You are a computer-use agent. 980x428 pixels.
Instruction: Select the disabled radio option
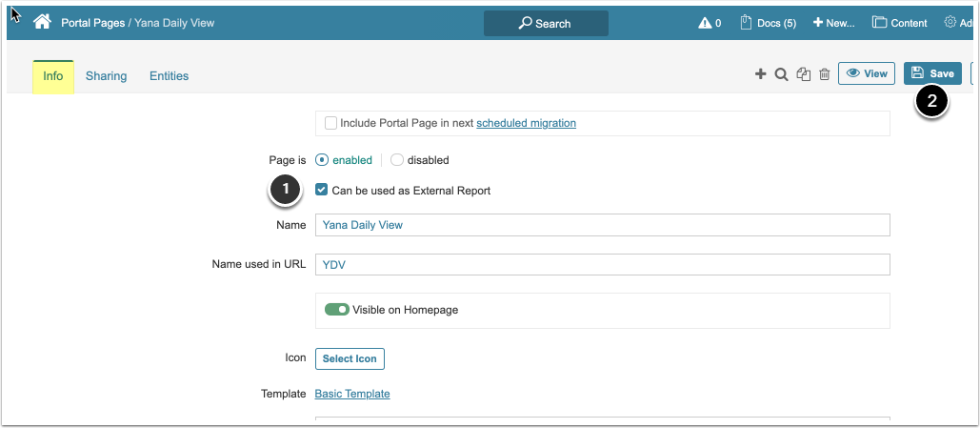397,160
